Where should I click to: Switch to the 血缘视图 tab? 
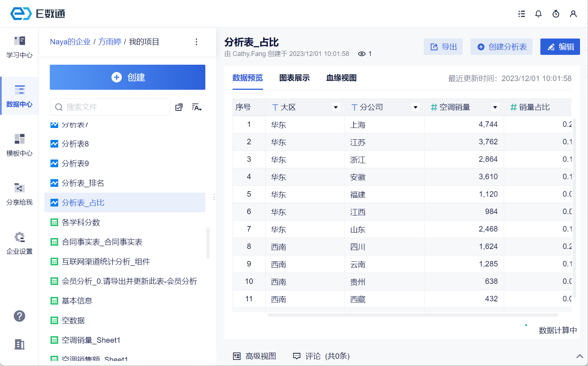(x=341, y=78)
